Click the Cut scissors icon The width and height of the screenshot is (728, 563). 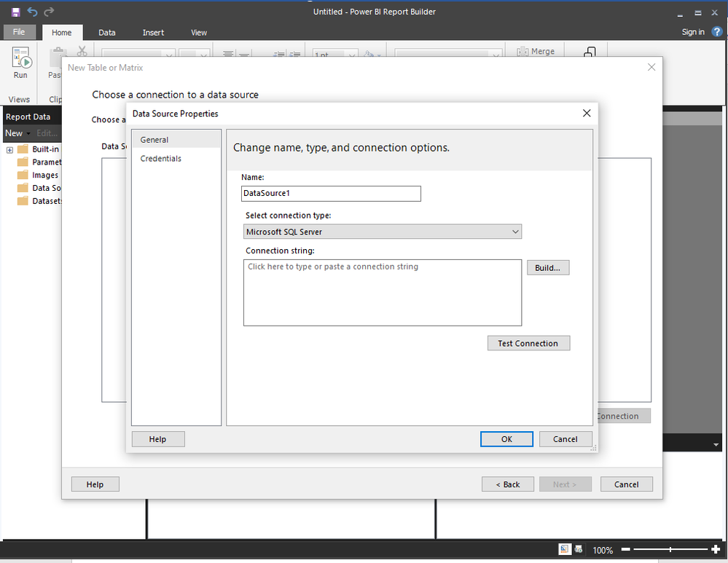[82, 51]
